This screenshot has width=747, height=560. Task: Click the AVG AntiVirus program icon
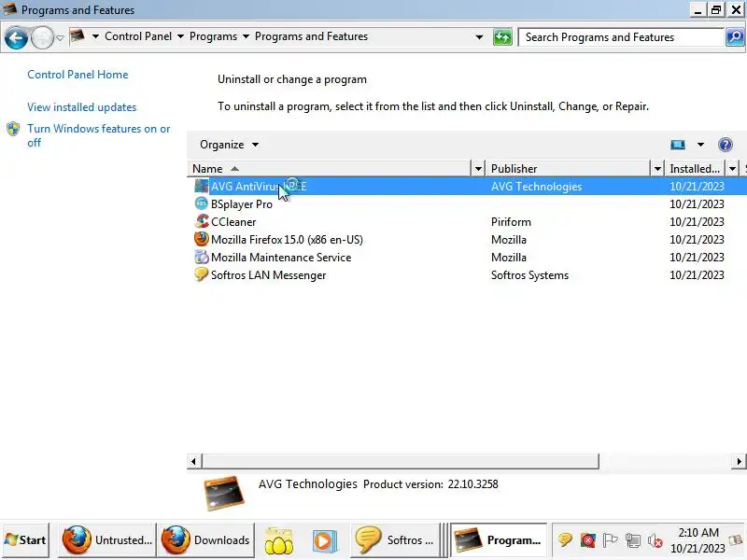[x=201, y=186]
